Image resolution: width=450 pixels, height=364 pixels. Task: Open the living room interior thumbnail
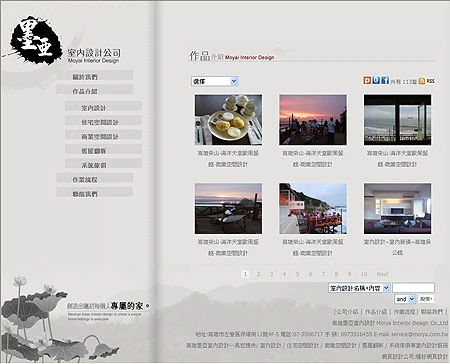pyautogui.click(x=397, y=208)
